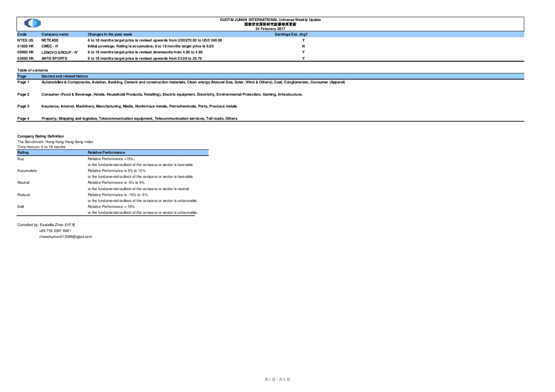The height and width of the screenshot is (392, 555).
Task: Click the 'Page 2' contents entry
Action: pos(23,94)
